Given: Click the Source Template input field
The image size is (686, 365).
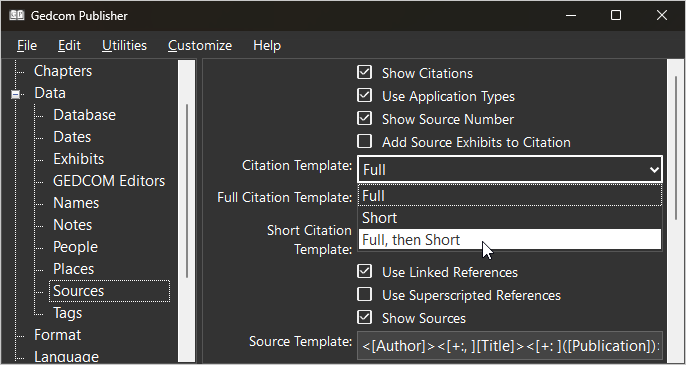Looking at the screenshot, I should 510,346.
